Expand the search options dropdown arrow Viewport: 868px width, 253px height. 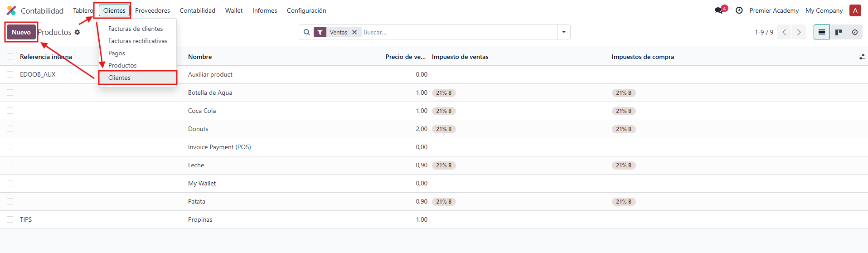[563, 32]
